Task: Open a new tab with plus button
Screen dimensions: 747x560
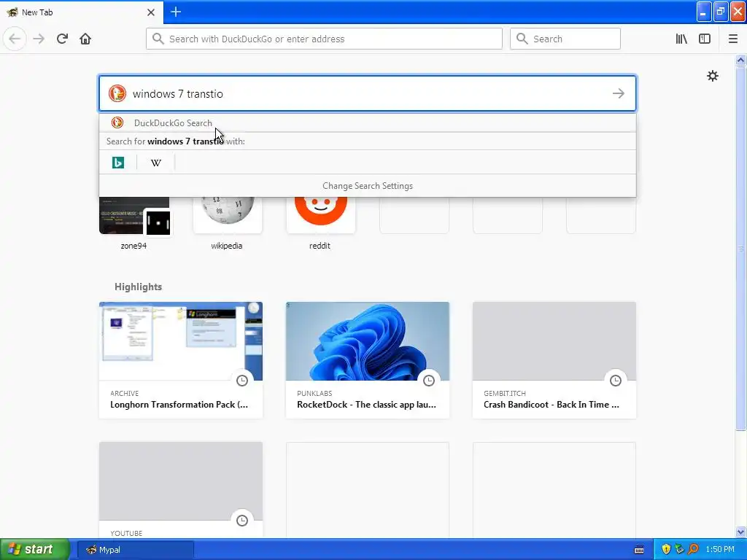Action: pyautogui.click(x=176, y=12)
